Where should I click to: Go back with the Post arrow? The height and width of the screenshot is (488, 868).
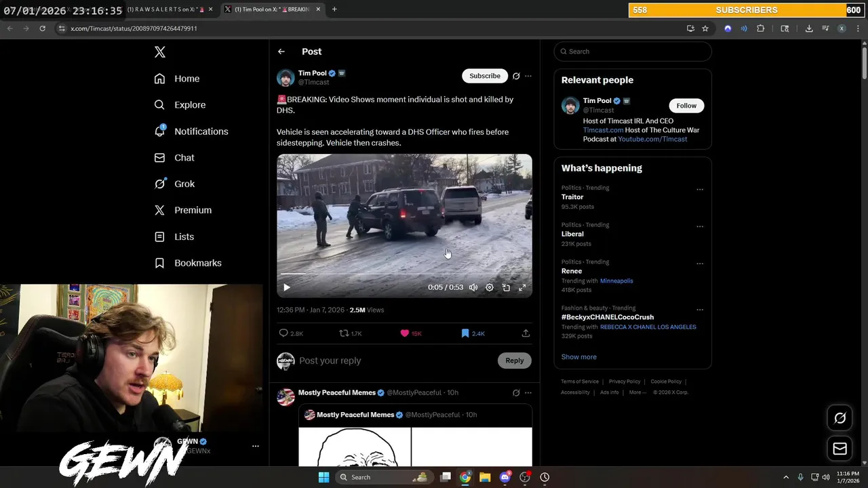pyautogui.click(x=281, y=52)
